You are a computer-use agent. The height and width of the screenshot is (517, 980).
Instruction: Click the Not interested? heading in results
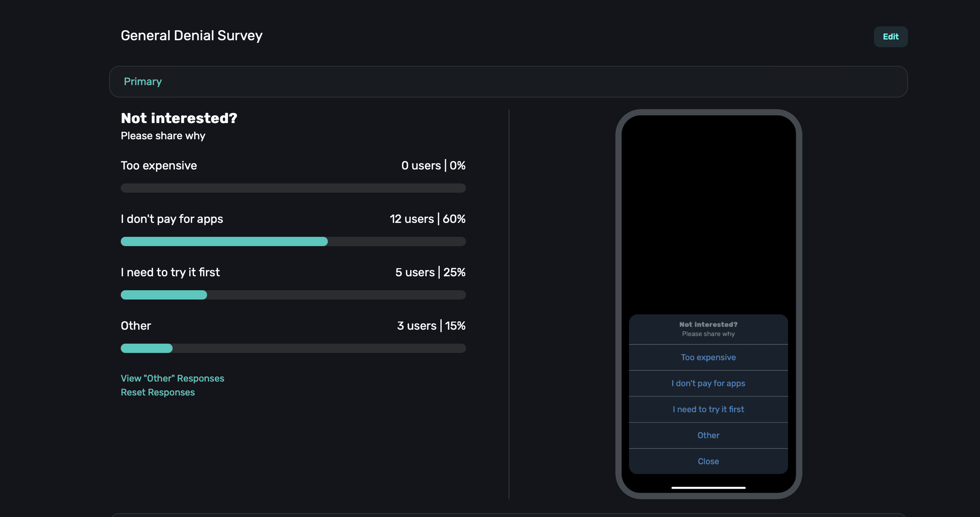179,118
